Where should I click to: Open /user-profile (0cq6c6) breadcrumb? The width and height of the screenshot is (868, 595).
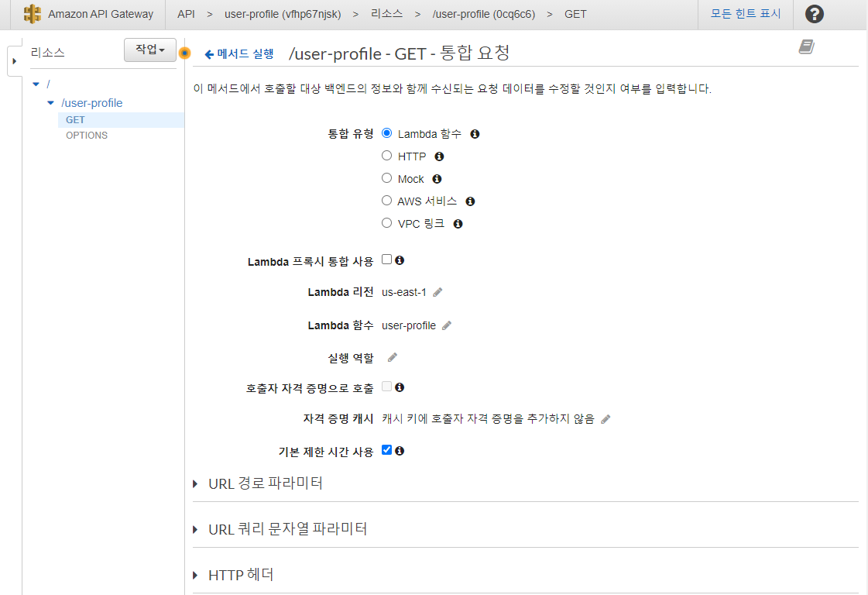click(484, 14)
